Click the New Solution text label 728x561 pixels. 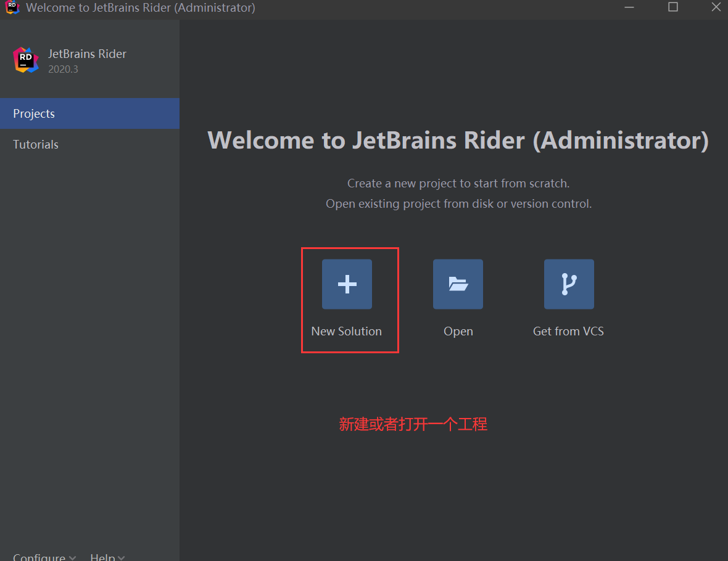(x=346, y=331)
